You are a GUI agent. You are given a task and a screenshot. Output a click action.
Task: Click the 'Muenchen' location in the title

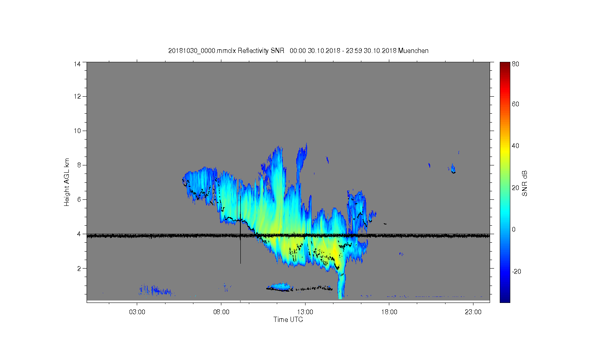413,51
